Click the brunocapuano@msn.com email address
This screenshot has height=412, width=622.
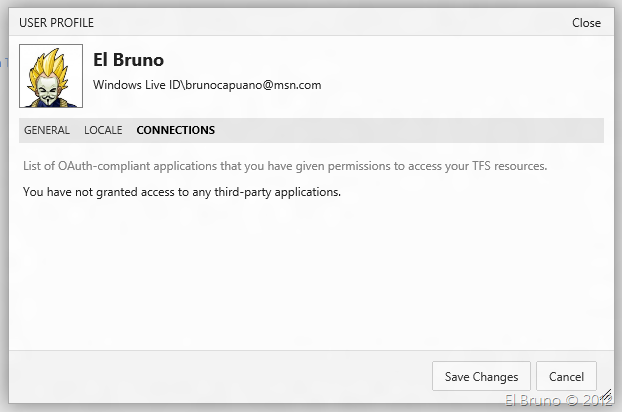coord(254,86)
